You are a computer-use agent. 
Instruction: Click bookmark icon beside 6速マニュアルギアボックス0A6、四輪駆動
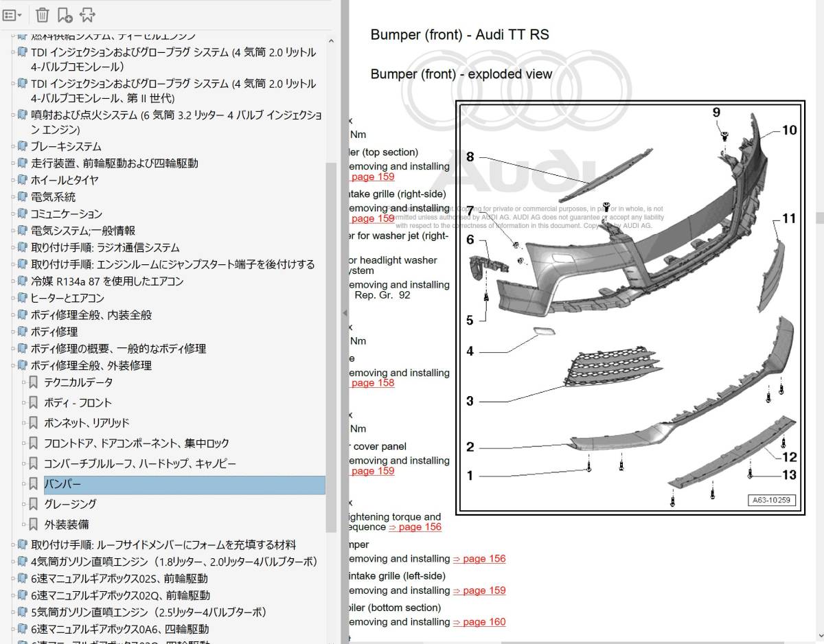(23, 629)
